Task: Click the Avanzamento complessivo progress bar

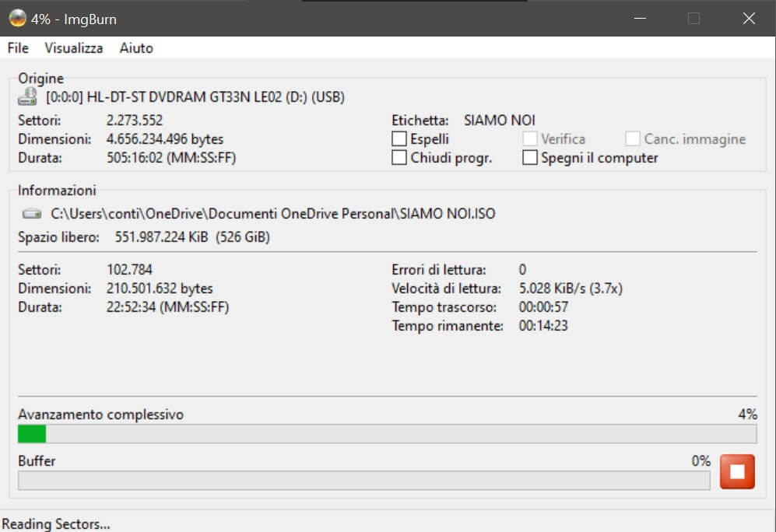Action: coord(387,433)
